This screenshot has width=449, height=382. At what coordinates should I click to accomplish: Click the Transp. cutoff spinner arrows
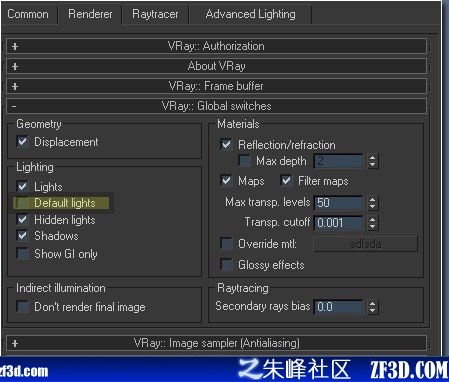pyautogui.click(x=373, y=223)
